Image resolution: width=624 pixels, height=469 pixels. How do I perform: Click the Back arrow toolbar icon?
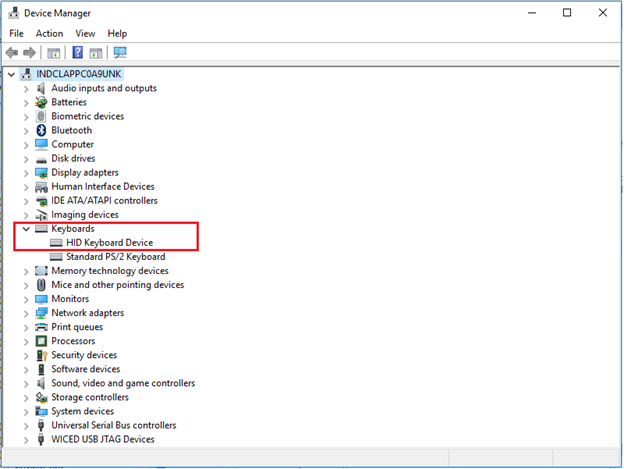tap(12, 53)
